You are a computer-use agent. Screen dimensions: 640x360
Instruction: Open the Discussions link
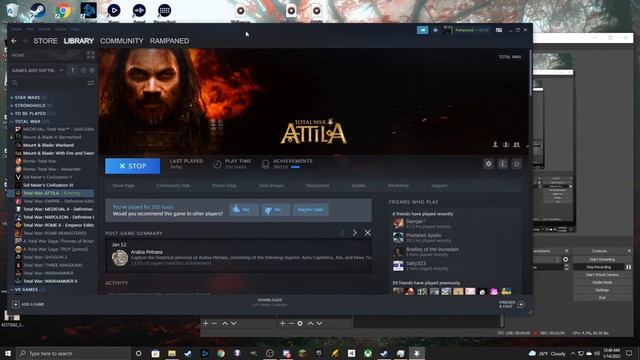click(x=318, y=186)
